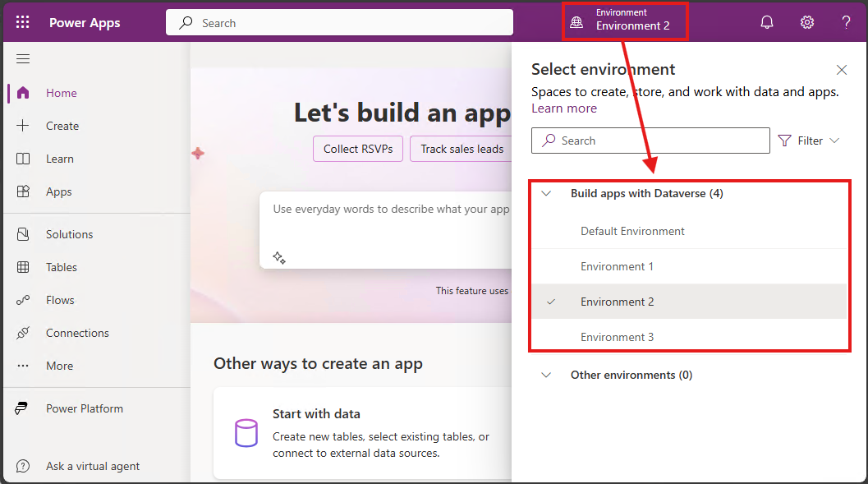Open the Environment 2 picker in header

pos(625,21)
